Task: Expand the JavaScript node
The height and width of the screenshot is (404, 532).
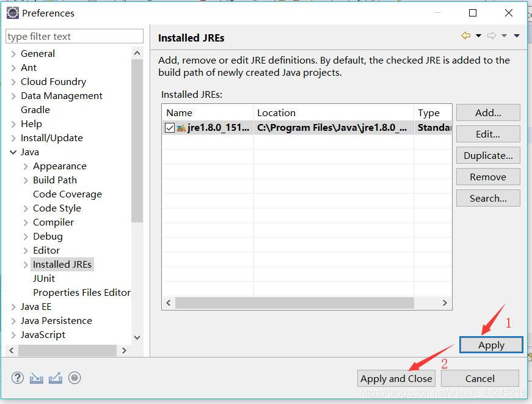Action: 13,335
